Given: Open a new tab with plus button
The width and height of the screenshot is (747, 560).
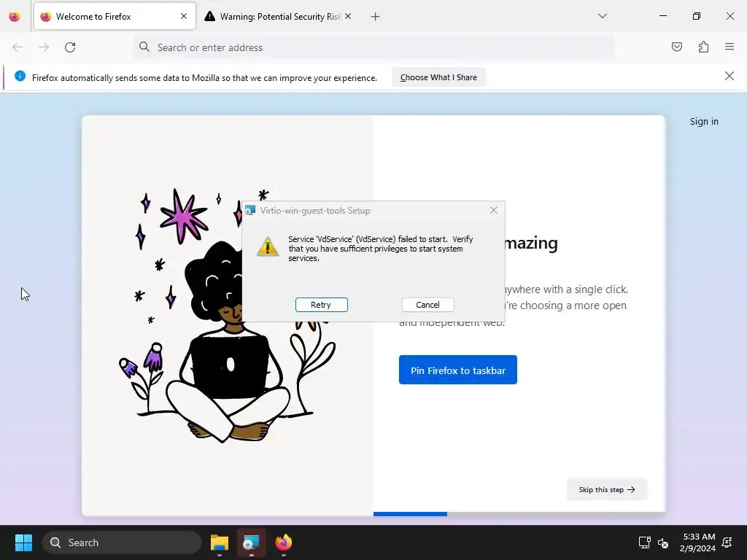Looking at the screenshot, I should 376,17.
